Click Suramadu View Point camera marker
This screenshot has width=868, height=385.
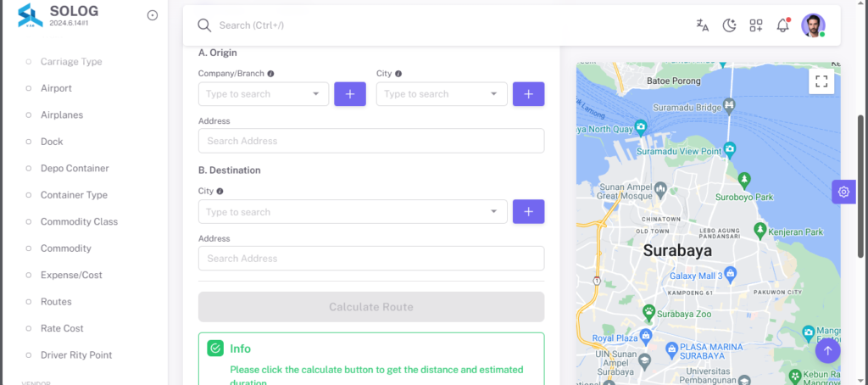click(x=730, y=149)
